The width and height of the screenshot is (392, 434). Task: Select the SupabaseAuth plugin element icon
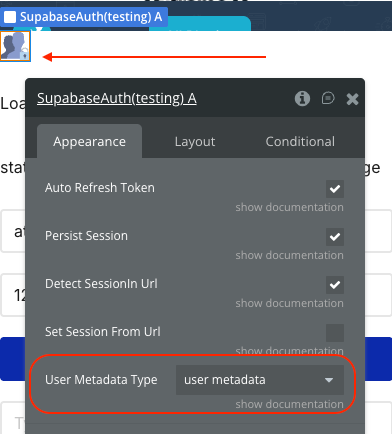tap(15, 46)
